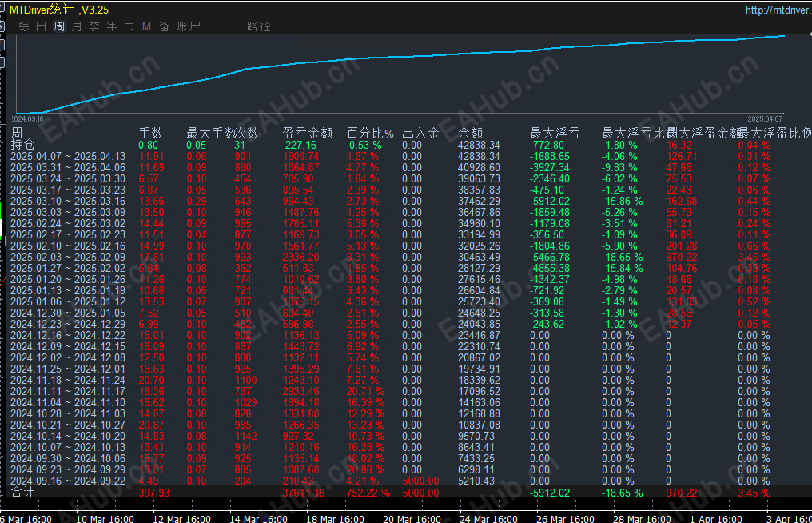Click balance value 40928.60
The image size is (812, 523).
479,167
